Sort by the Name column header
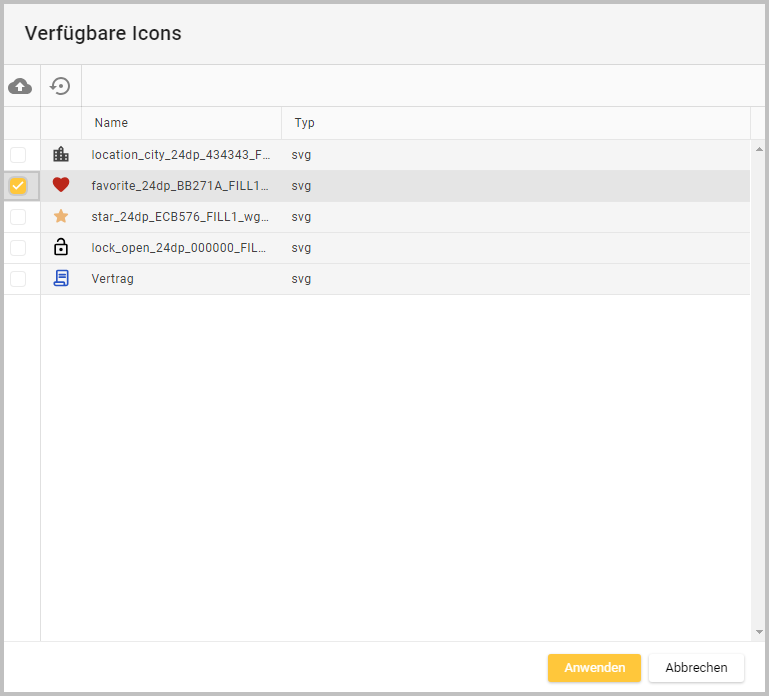The image size is (769, 696). tap(111, 123)
